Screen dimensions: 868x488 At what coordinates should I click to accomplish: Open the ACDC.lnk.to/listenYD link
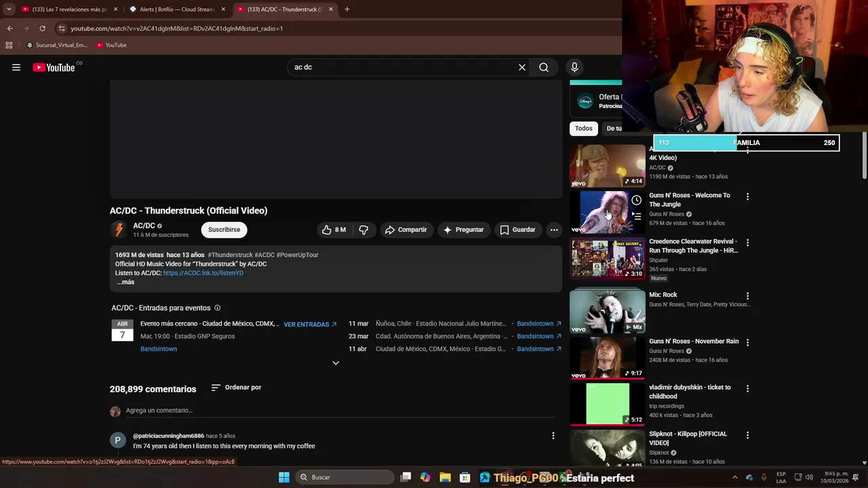click(x=203, y=273)
